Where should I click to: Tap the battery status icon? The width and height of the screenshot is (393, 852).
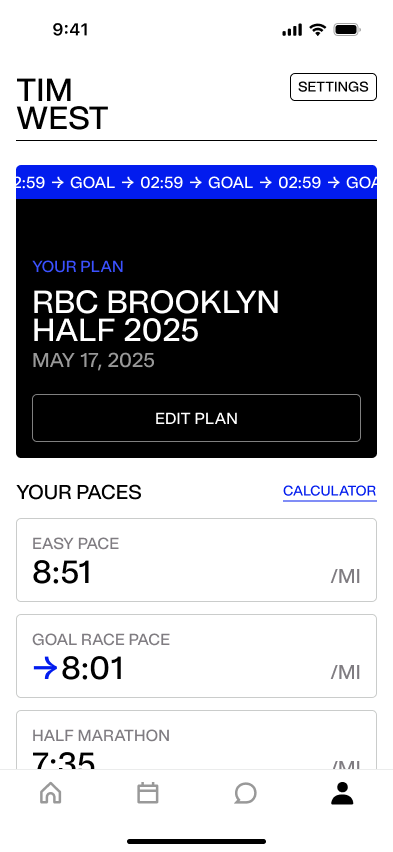click(347, 29)
